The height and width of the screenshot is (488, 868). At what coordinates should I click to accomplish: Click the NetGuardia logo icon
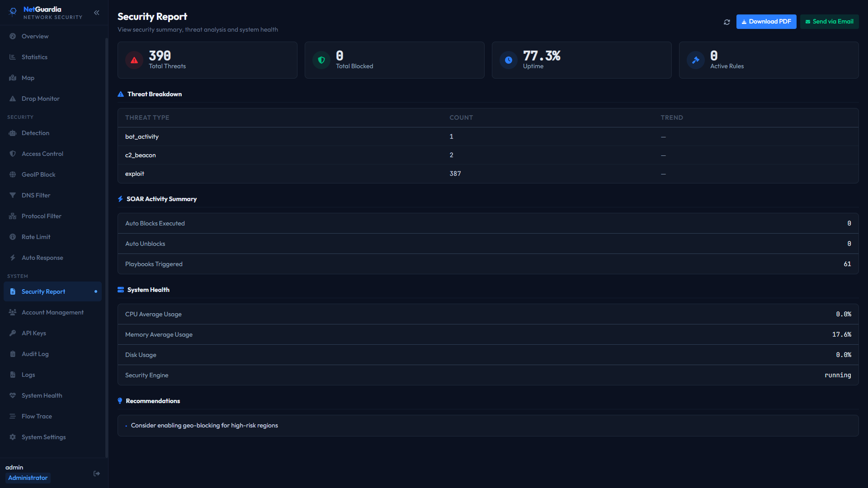coord(13,12)
